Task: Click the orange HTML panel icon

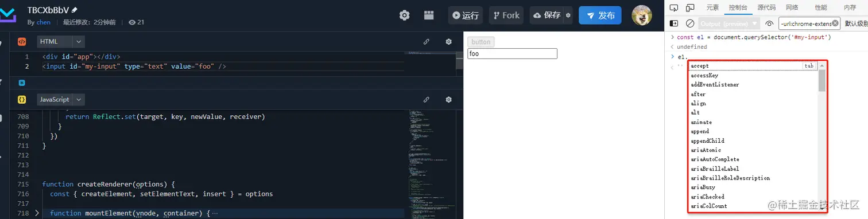Action: pyautogui.click(x=22, y=41)
